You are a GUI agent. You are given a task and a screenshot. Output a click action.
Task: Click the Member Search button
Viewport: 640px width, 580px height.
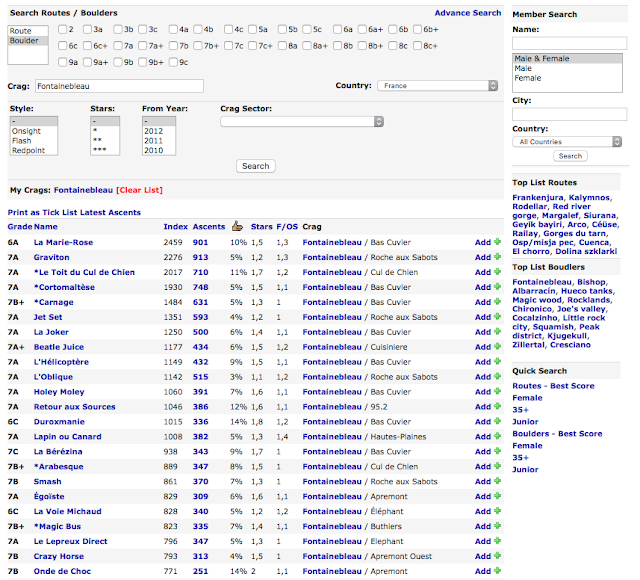click(x=570, y=156)
